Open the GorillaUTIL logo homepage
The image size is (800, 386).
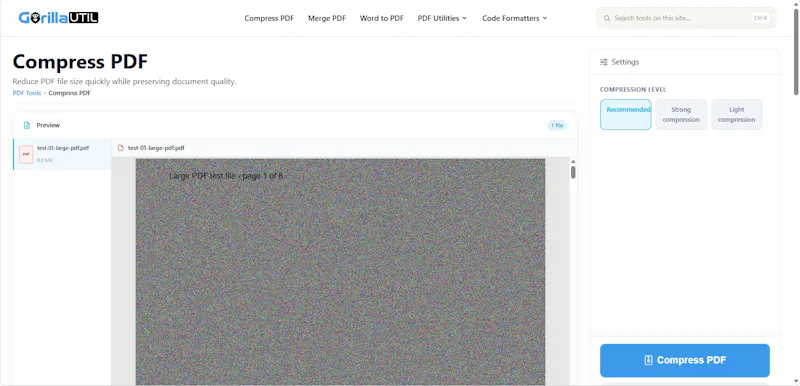58,18
